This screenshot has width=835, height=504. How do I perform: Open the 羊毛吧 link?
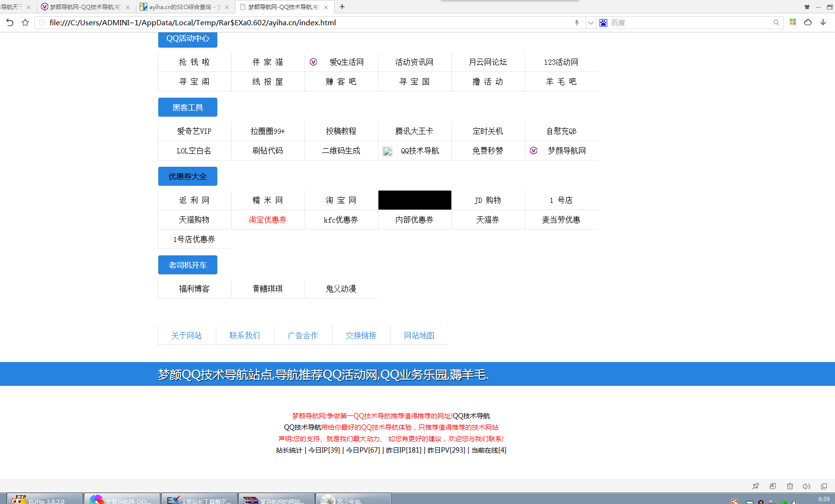[x=561, y=81]
